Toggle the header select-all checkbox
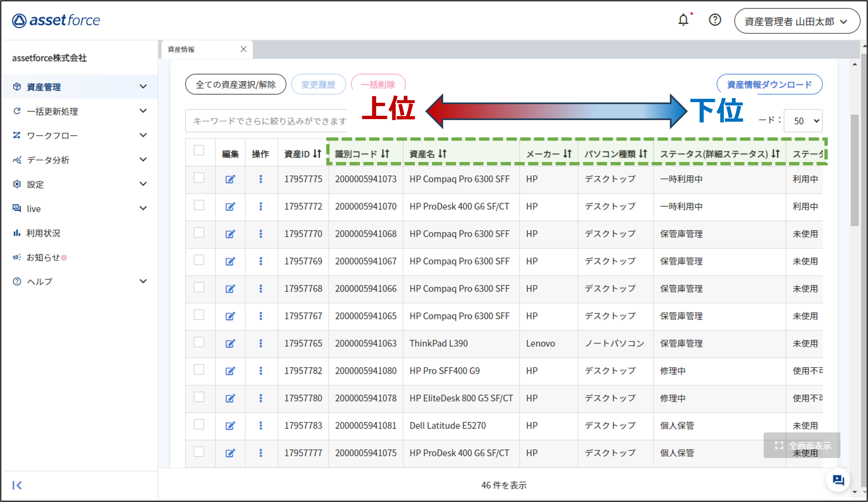Image resolution: width=868 pixels, height=502 pixels. pos(199,150)
